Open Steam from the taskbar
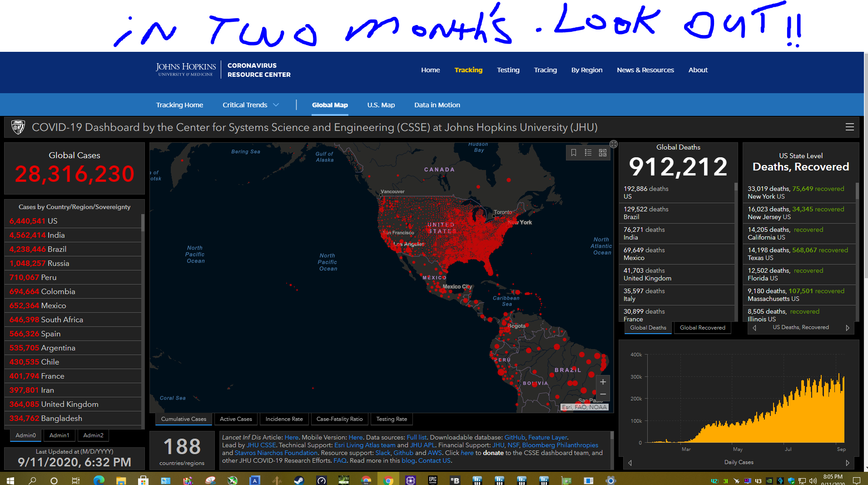Screen dimensions: 868x485 [299, 480]
